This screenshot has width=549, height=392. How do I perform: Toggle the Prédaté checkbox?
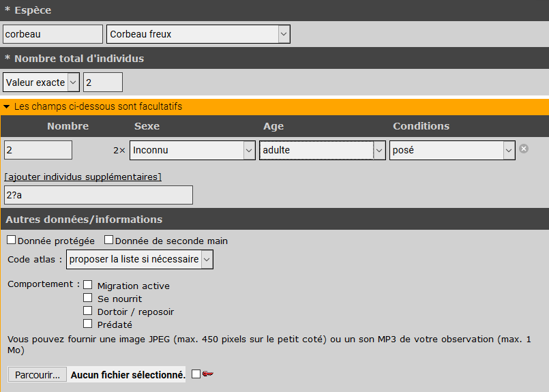click(87, 324)
